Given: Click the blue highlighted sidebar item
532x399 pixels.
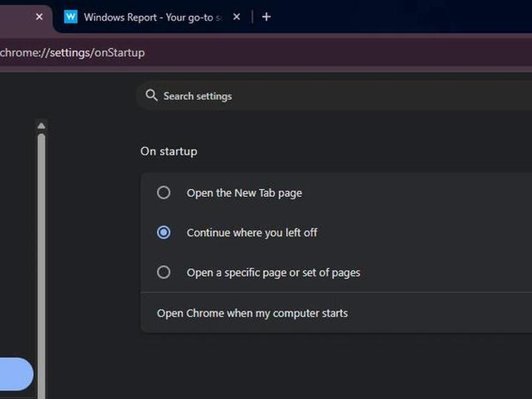Looking at the screenshot, I should click(x=17, y=374).
